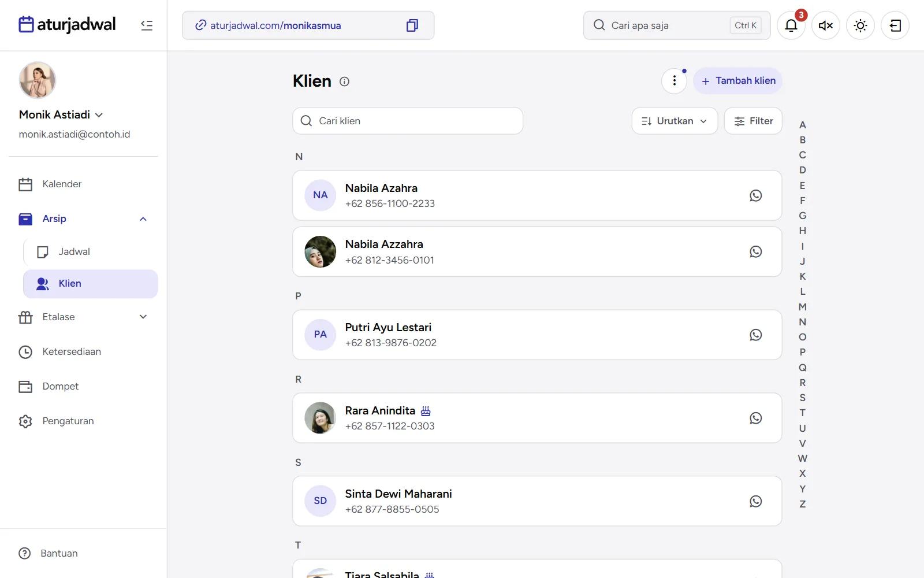Open the Putri Ayu Lestari client card
Image resolution: width=924 pixels, height=578 pixels.
(x=537, y=335)
